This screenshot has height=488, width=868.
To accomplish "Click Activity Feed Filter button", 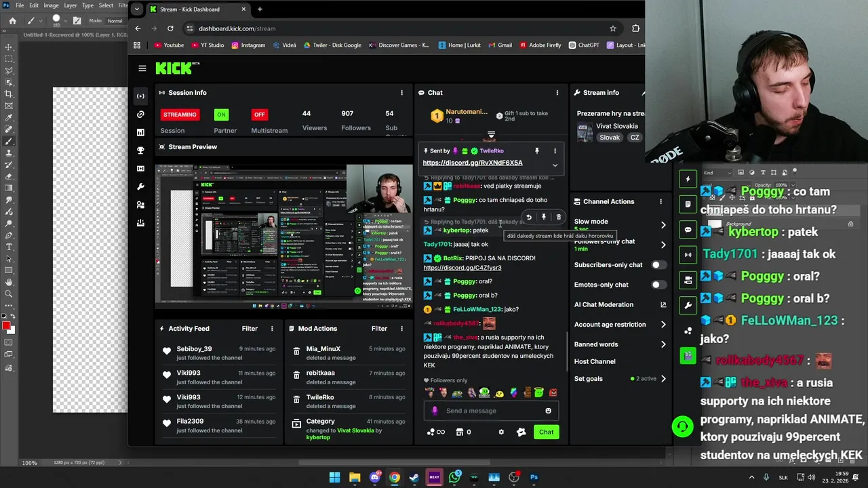I will [250, 329].
